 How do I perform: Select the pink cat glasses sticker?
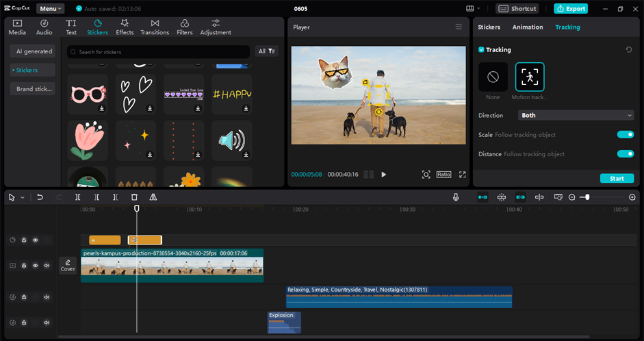[x=88, y=94]
